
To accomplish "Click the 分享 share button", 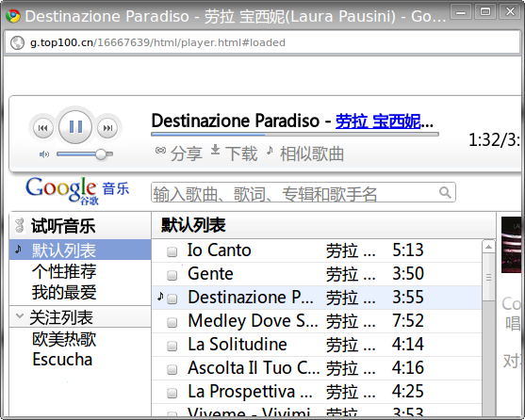I will tap(187, 153).
